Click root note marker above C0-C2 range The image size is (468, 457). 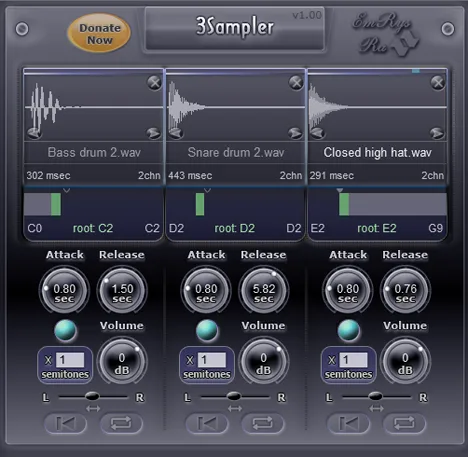(67, 191)
